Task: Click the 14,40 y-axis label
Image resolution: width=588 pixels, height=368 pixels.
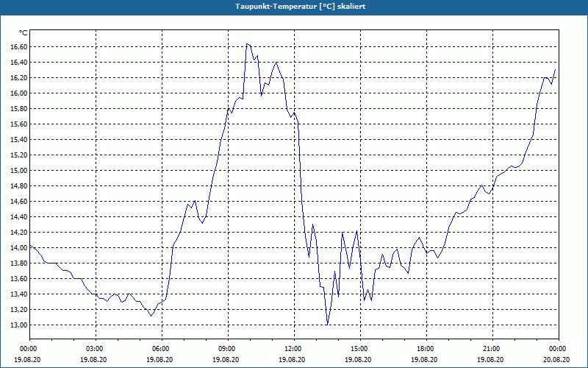Action: pos(18,216)
